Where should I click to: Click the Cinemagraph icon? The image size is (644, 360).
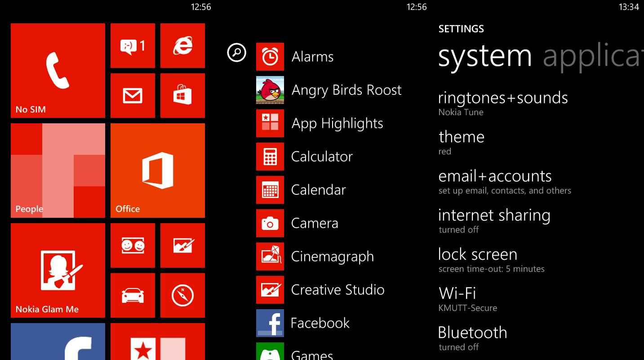(x=270, y=256)
